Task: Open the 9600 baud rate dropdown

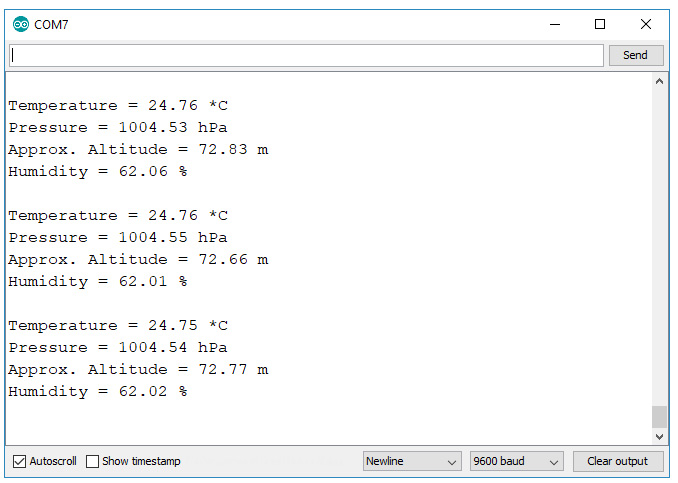Action: point(516,462)
